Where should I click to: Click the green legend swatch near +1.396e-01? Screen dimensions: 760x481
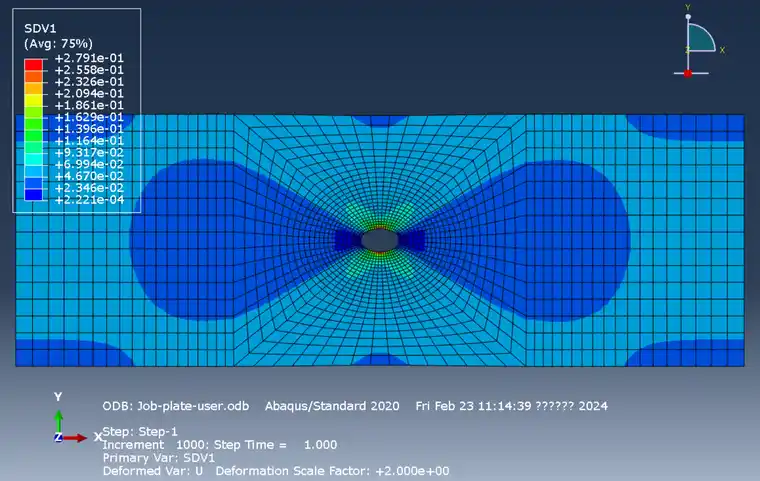[33, 124]
